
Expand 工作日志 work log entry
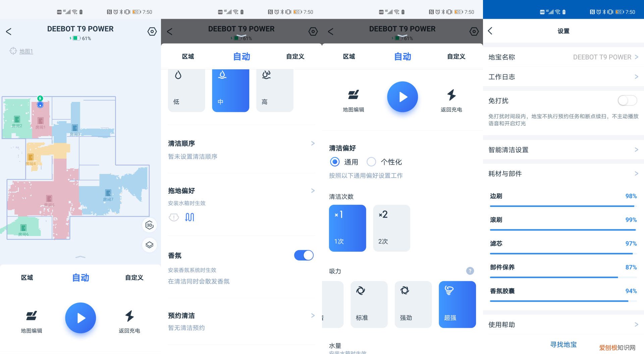(x=563, y=77)
